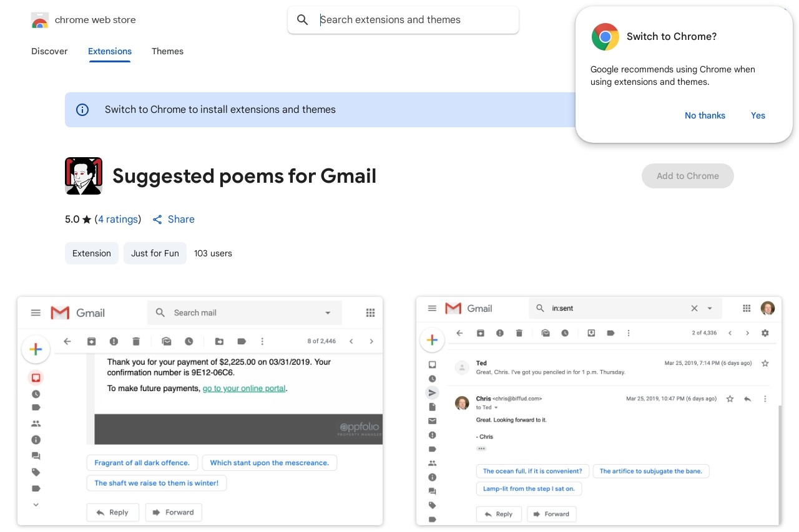
Task: Open first Gmail screenshot thumbnail
Action: click(200, 411)
